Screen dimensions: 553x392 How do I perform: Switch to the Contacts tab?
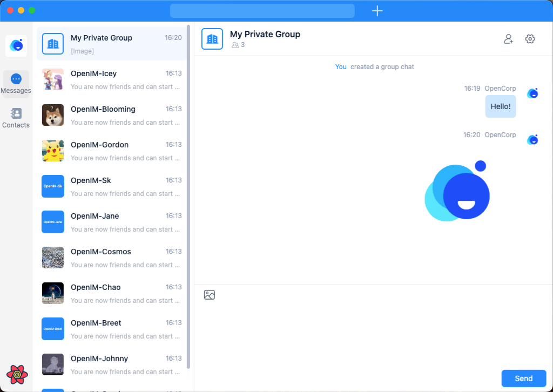point(16,118)
